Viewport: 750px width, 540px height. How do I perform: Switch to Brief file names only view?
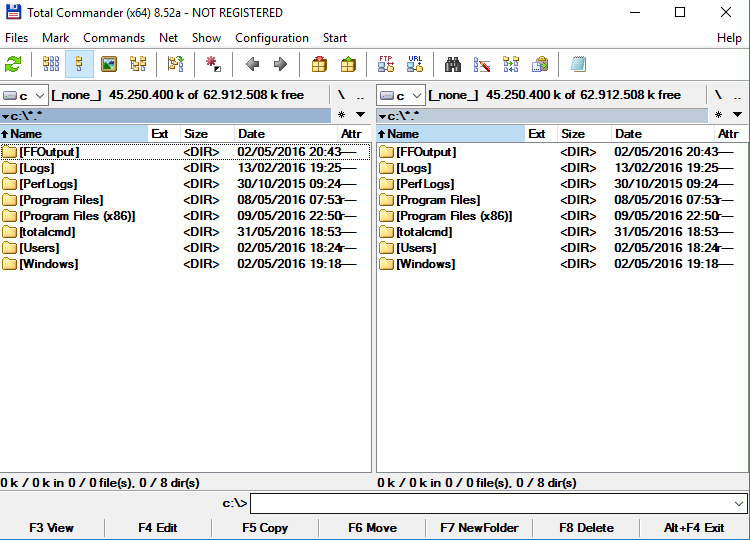(51, 64)
